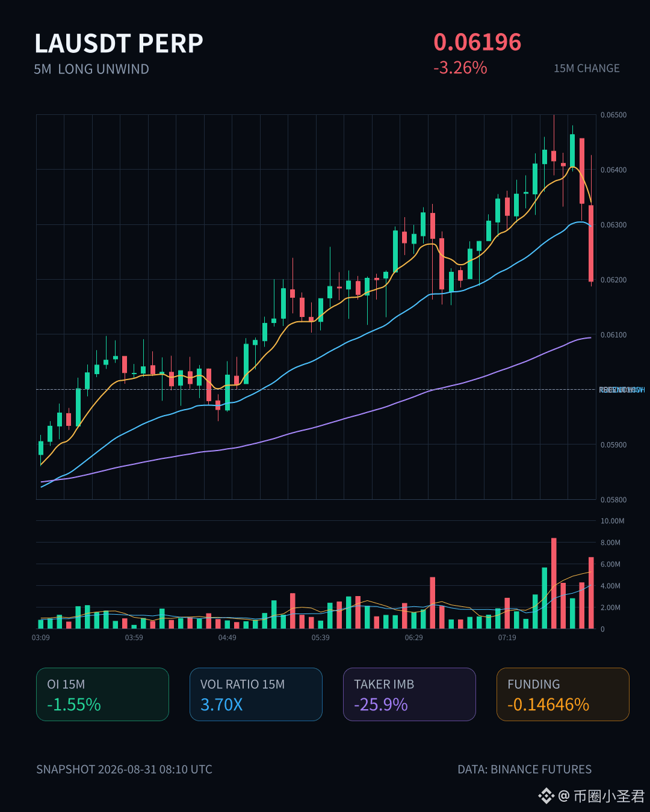Click the -1.55% open interest value
Image resolution: width=650 pixels, height=812 pixels.
coord(74,704)
